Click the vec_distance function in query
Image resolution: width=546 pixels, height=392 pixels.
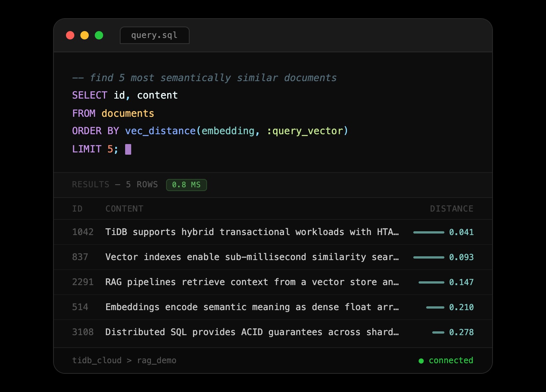click(x=160, y=131)
